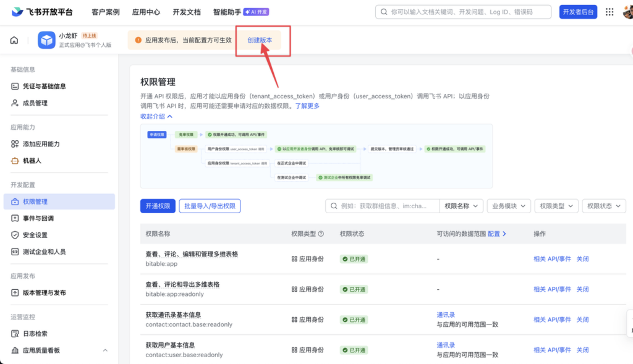
Task: Click the help icon beside 权限类型
Action: coord(321,234)
